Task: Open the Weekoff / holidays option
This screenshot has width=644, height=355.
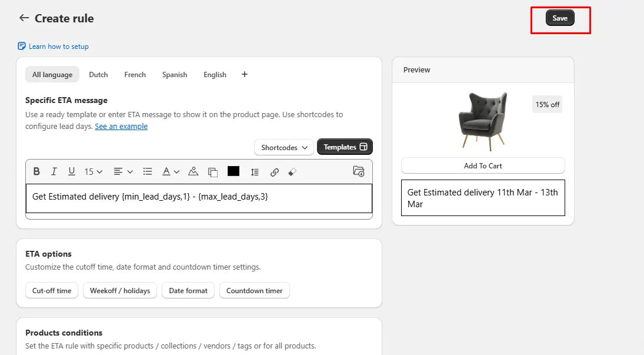Action: pos(120,290)
